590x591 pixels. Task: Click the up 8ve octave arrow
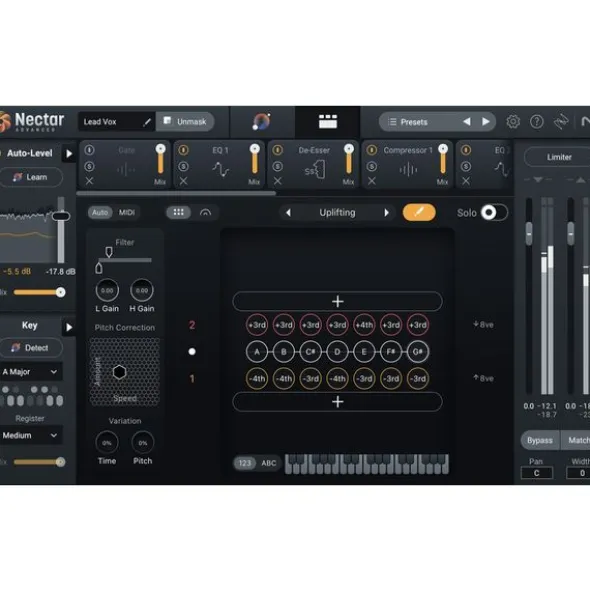483,378
